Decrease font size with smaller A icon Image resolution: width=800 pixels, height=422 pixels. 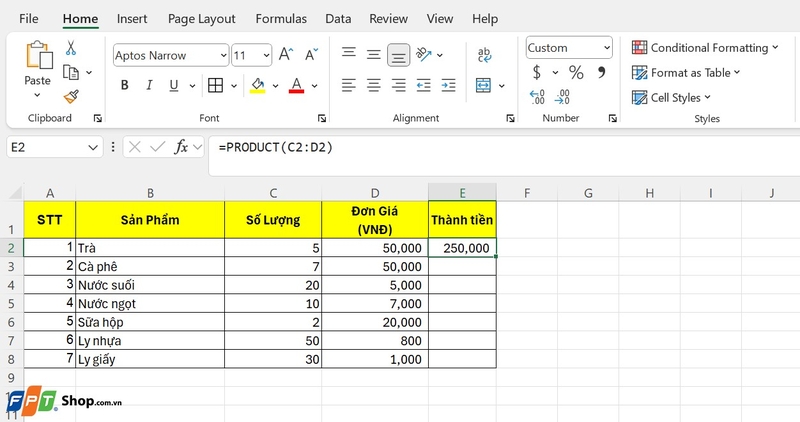point(311,55)
